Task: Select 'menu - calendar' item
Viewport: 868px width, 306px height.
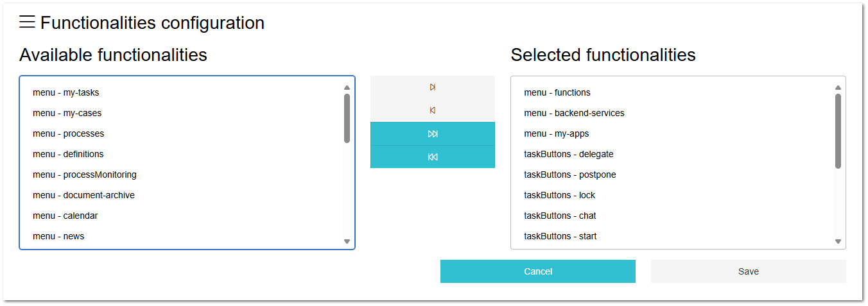Action: pyautogui.click(x=182, y=216)
